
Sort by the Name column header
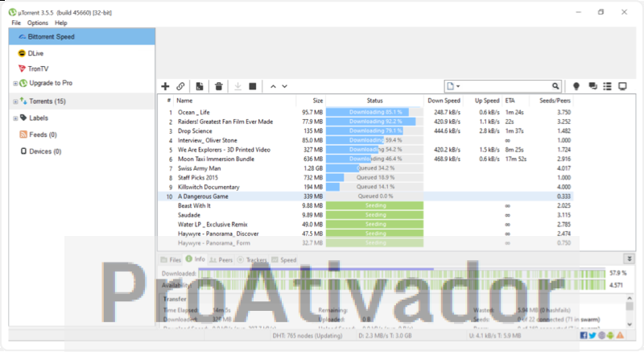point(184,100)
